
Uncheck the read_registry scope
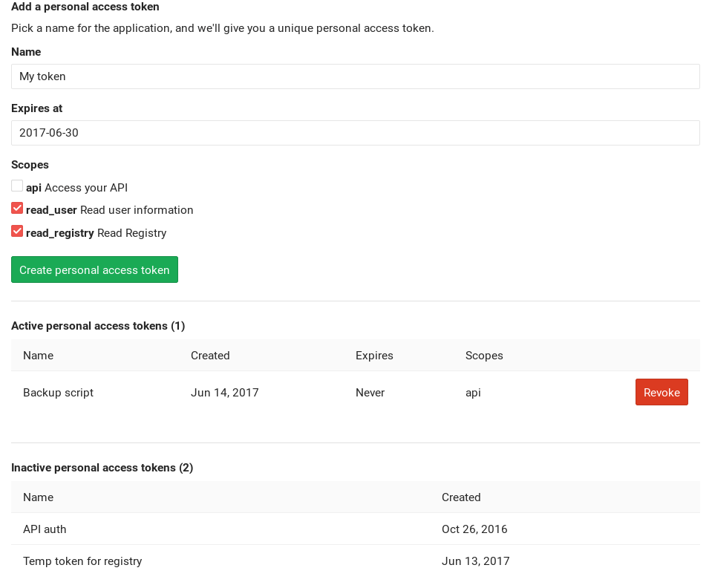pyautogui.click(x=16, y=231)
